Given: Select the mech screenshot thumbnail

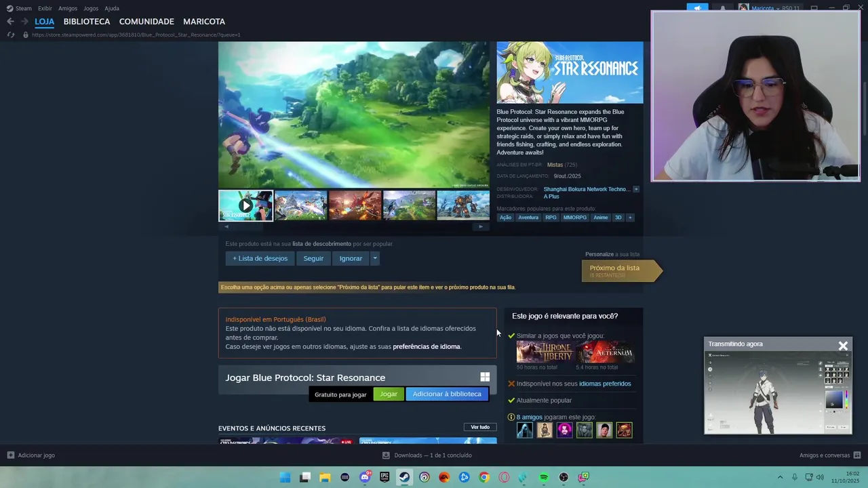Looking at the screenshot, I should (463, 205).
